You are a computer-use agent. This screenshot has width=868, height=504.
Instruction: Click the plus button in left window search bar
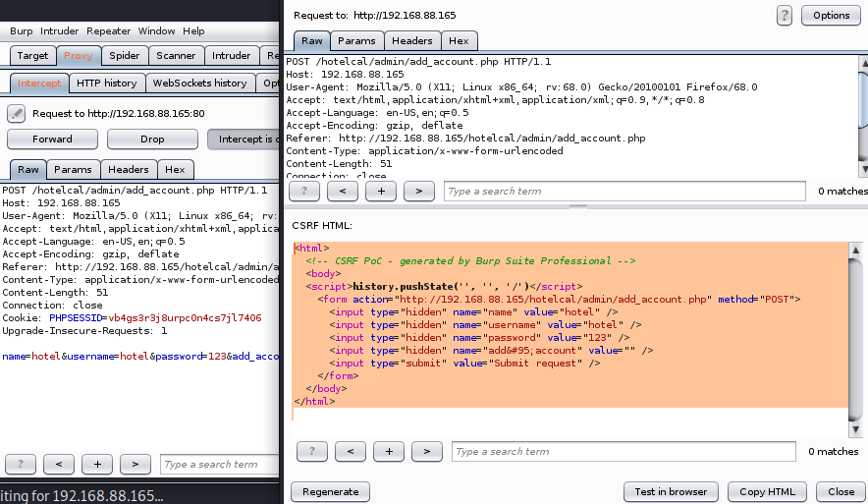click(97, 464)
